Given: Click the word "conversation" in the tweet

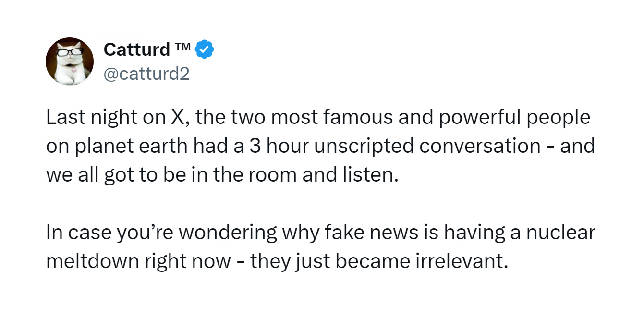Looking at the screenshot, I should (x=480, y=146).
